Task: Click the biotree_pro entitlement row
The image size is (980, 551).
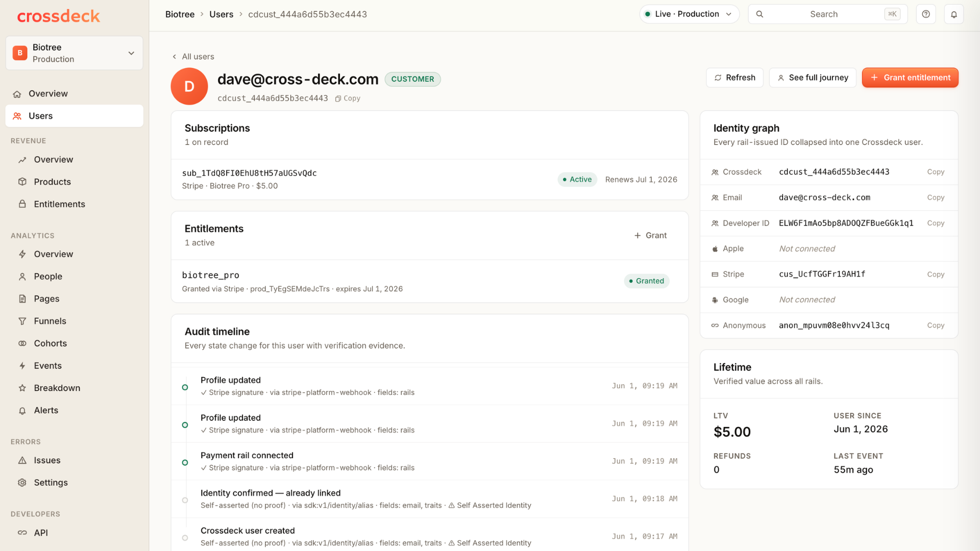Action: click(430, 282)
